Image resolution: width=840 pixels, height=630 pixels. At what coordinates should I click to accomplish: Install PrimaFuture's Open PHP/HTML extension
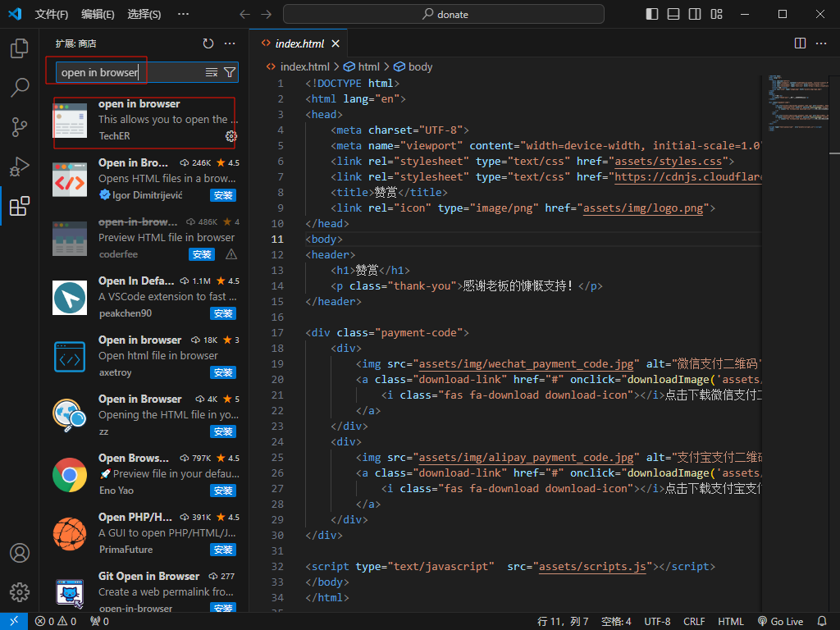coord(223,550)
